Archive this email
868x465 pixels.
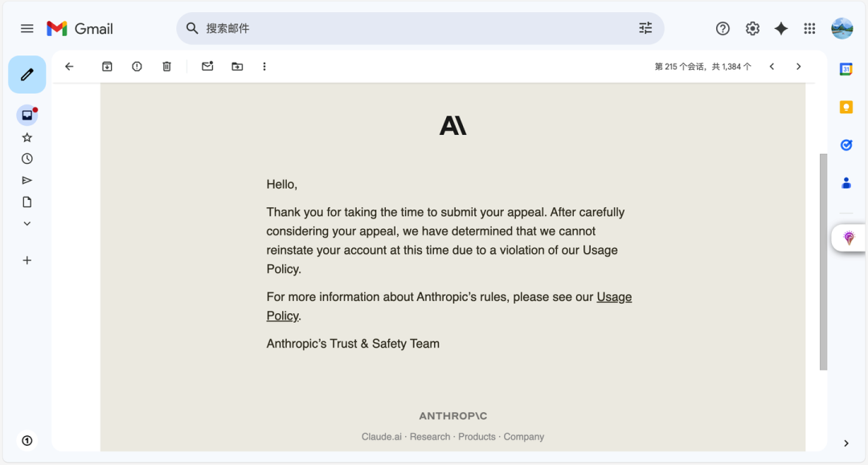[x=107, y=67]
